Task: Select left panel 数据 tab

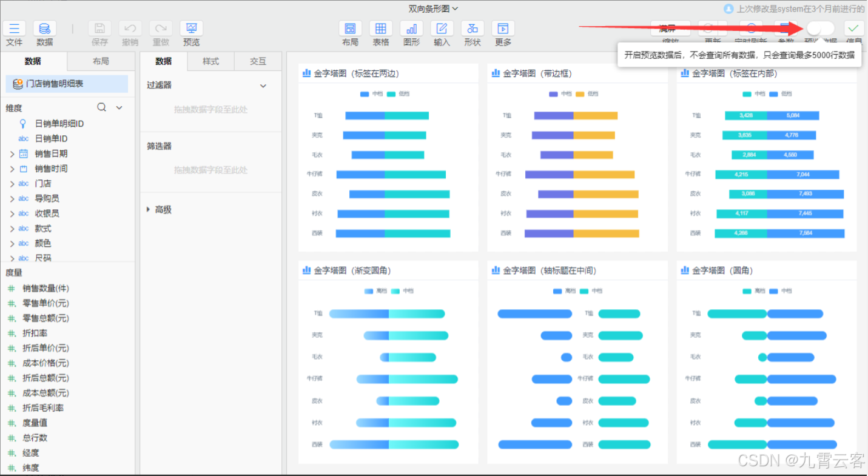Action: tap(33, 61)
